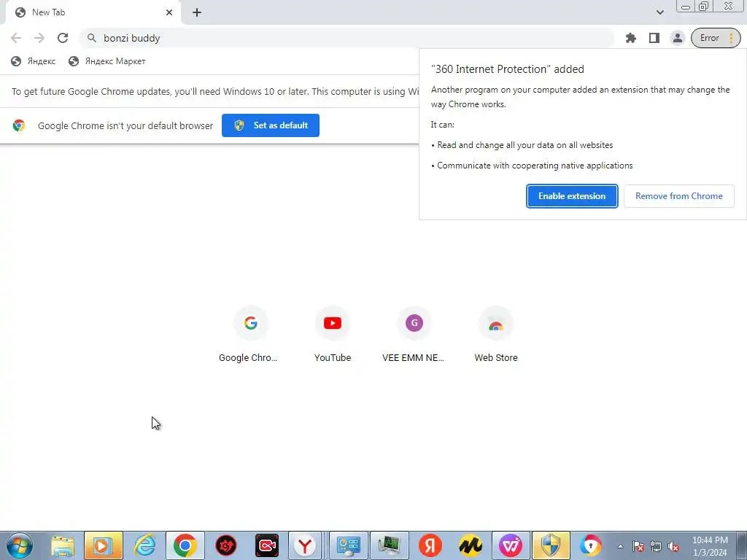Open the Яндекс bookmark

click(34, 61)
